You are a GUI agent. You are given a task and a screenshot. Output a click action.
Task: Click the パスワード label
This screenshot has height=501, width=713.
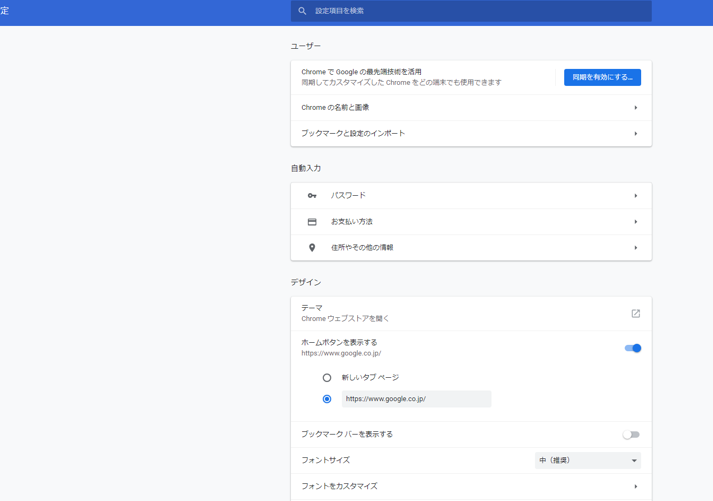pyautogui.click(x=348, y=195)
